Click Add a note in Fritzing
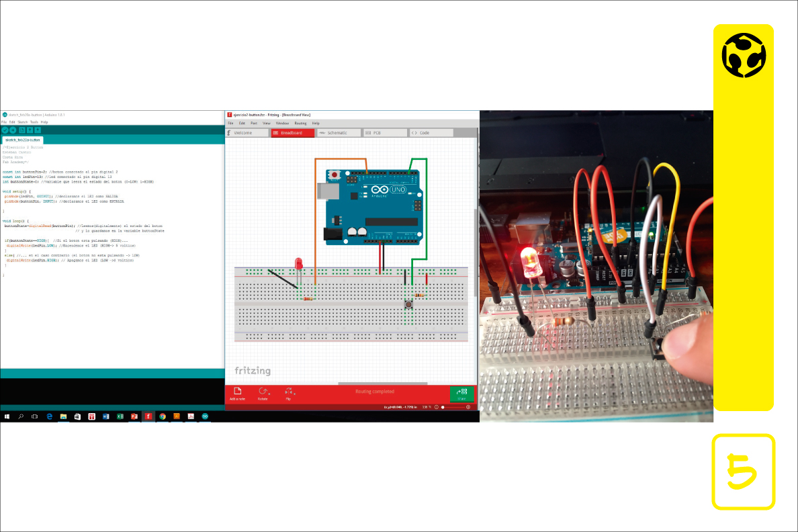The image size is (798, 532). [x=237, y=394]
